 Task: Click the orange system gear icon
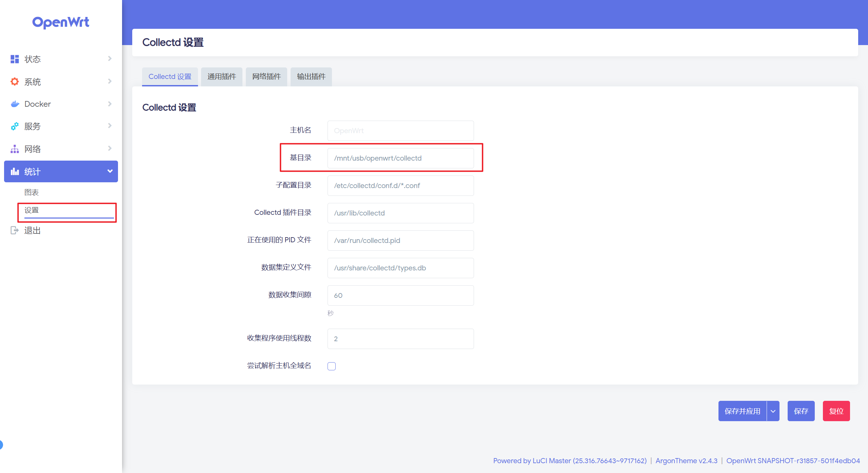click(x=15, y=82)
